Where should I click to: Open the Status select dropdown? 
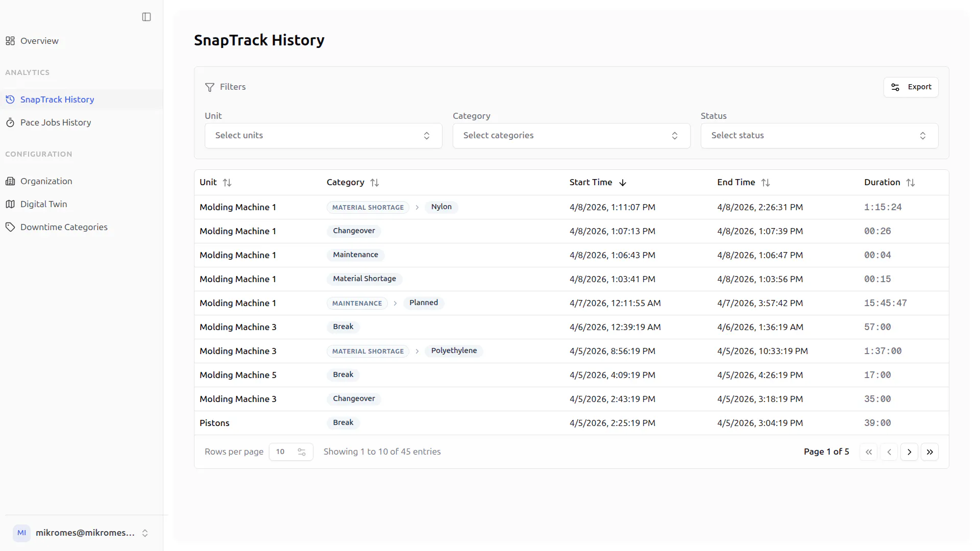820,136
